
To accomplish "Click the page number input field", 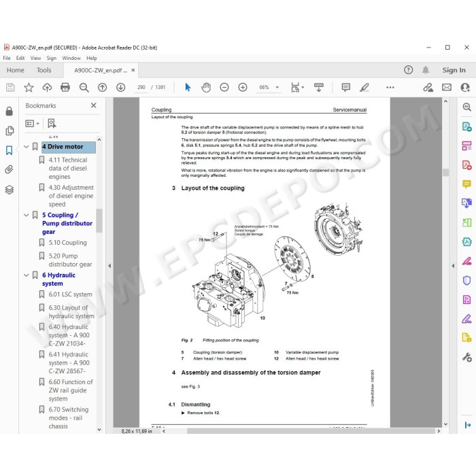I will pyautogui.click(x=141, y=88).
